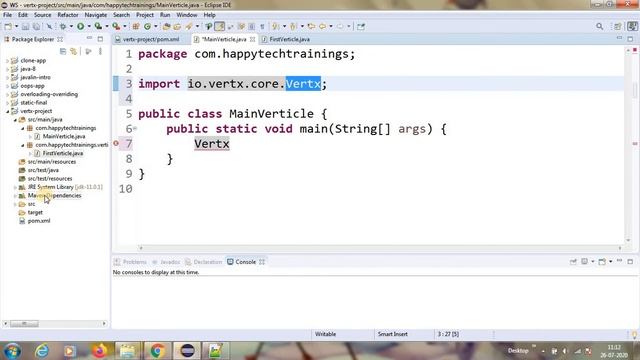Viewport: 640px width, 360px height.
Task: Click the Toggle Mark Occurrences highlighted icon
Action: tap(220, 27)
